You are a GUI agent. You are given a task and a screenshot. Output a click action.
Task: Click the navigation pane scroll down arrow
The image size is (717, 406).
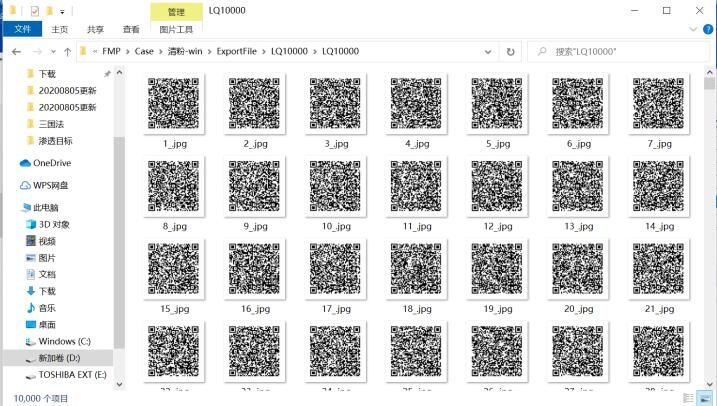pos(119,385)
